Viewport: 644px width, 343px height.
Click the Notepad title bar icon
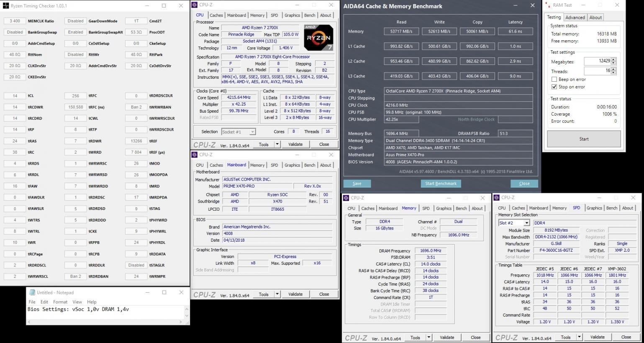pyautogui.click(x=31, y=292)
